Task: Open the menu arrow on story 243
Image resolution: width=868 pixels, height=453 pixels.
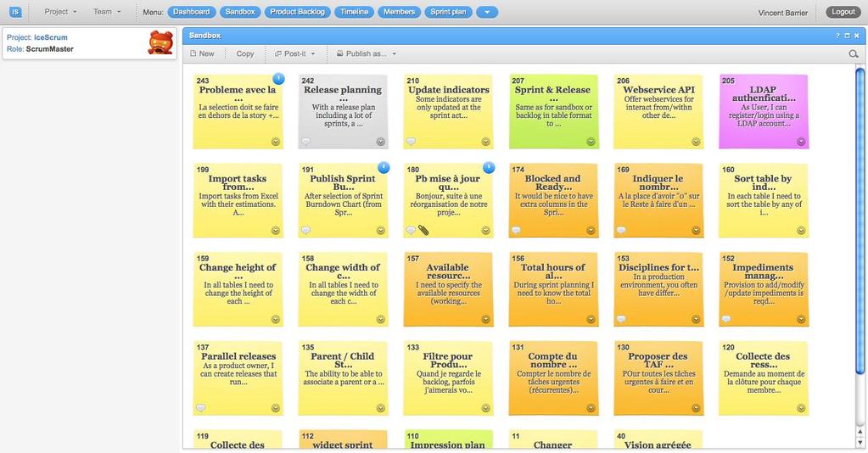Action: [x=276, y=142]
